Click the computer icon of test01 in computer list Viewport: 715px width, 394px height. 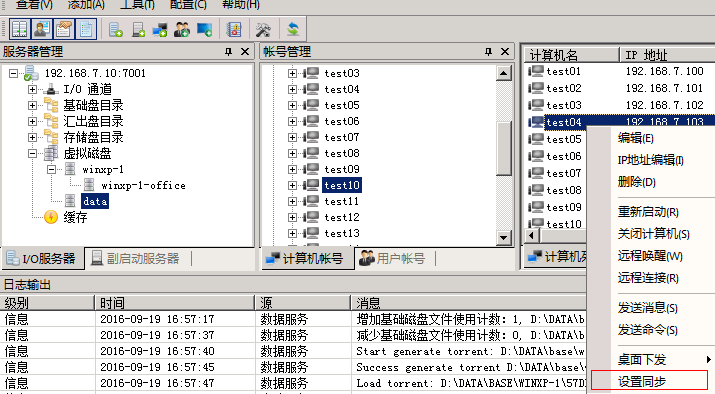tap(536, 71)
